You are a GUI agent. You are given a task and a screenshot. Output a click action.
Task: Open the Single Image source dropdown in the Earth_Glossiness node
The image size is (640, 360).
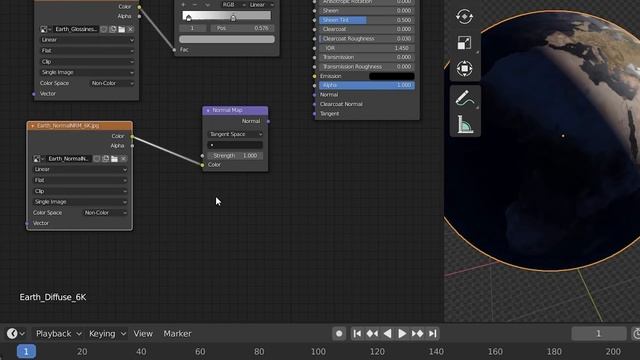coord(87,72)
